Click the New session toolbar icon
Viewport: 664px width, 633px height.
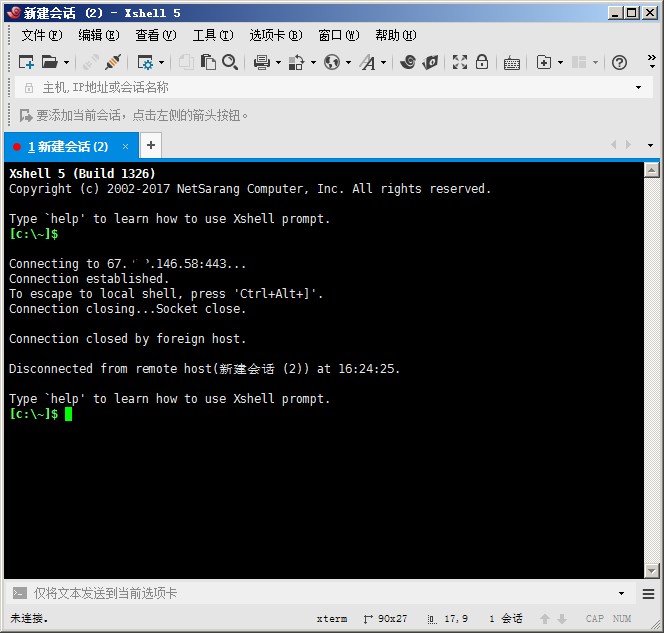(26, 63)
